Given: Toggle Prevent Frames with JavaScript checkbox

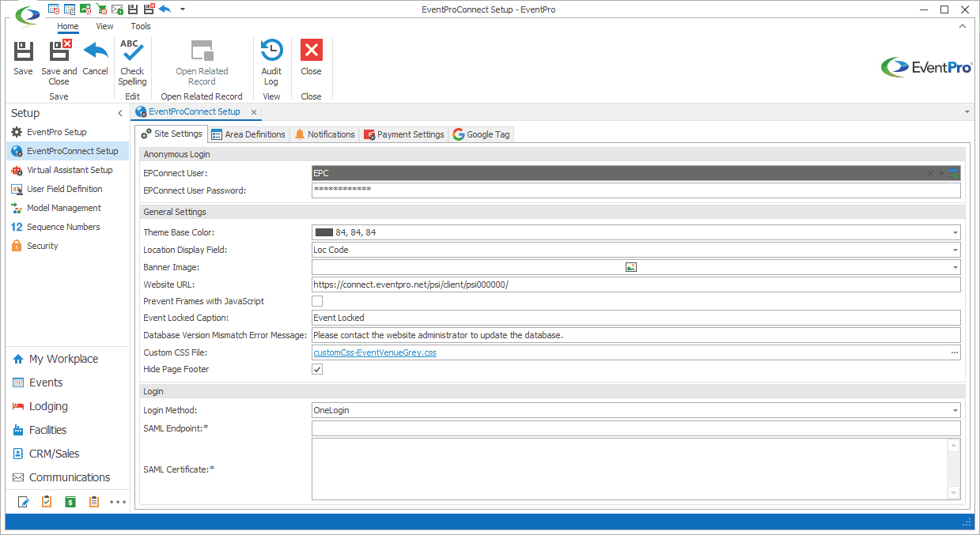Looking at the screenshot, I should click(317, 301).
